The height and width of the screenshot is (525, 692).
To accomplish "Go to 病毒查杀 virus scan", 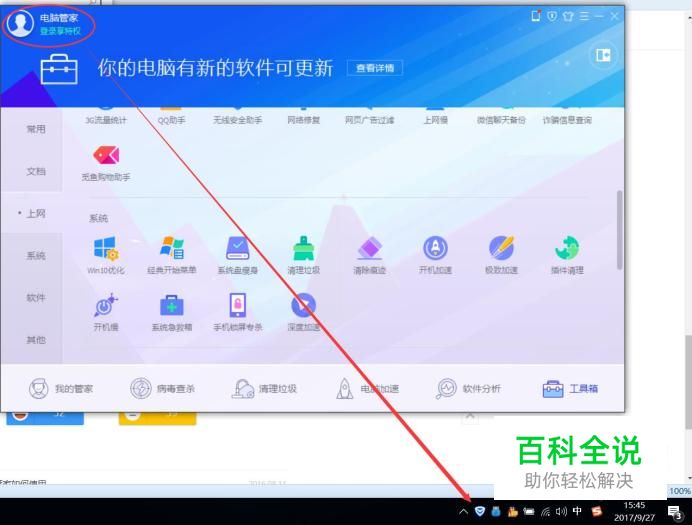I will click(x=162, y=389).
